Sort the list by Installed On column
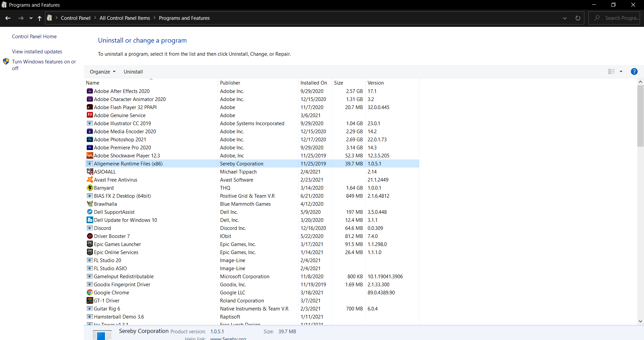644x340 pixels. (x=315, y=83)
